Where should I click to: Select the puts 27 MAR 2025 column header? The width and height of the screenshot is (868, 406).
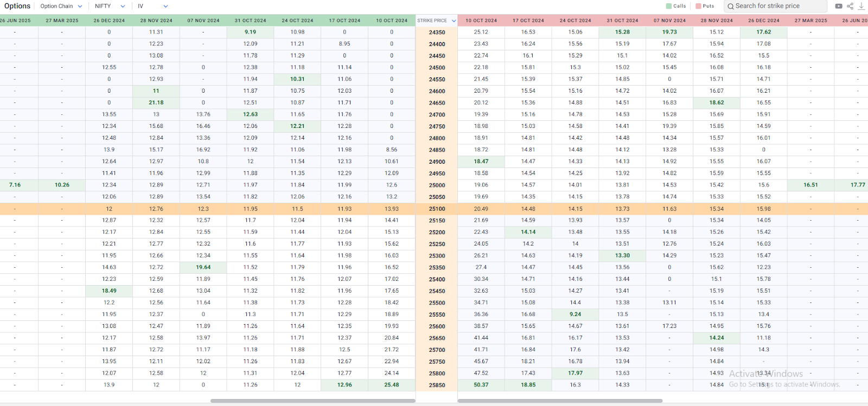(810, 21)
